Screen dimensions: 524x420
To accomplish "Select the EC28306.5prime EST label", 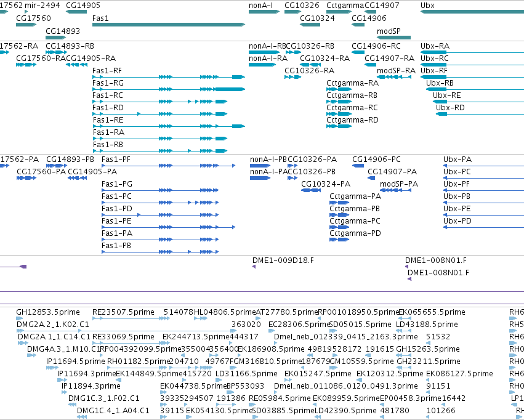I will pos(299,325).
